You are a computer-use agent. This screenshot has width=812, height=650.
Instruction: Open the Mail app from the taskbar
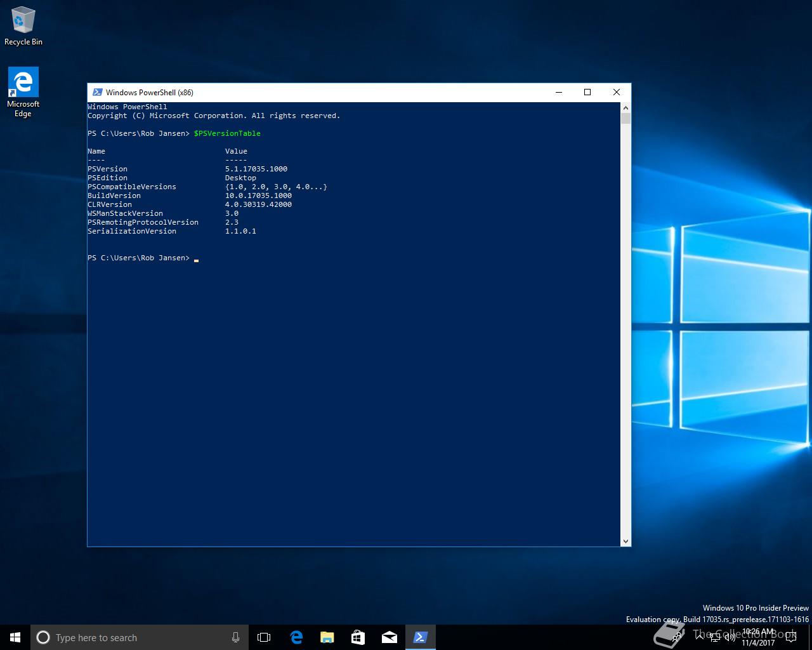389,637
